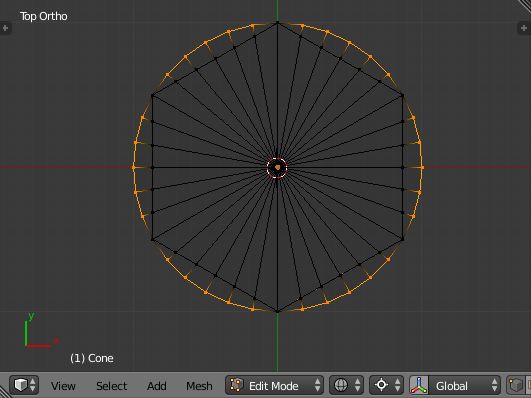The height and width of the screenshot is (398, 531).
Task: Expand the properties region with the right plus icon
Action: [x=524, y=28]
